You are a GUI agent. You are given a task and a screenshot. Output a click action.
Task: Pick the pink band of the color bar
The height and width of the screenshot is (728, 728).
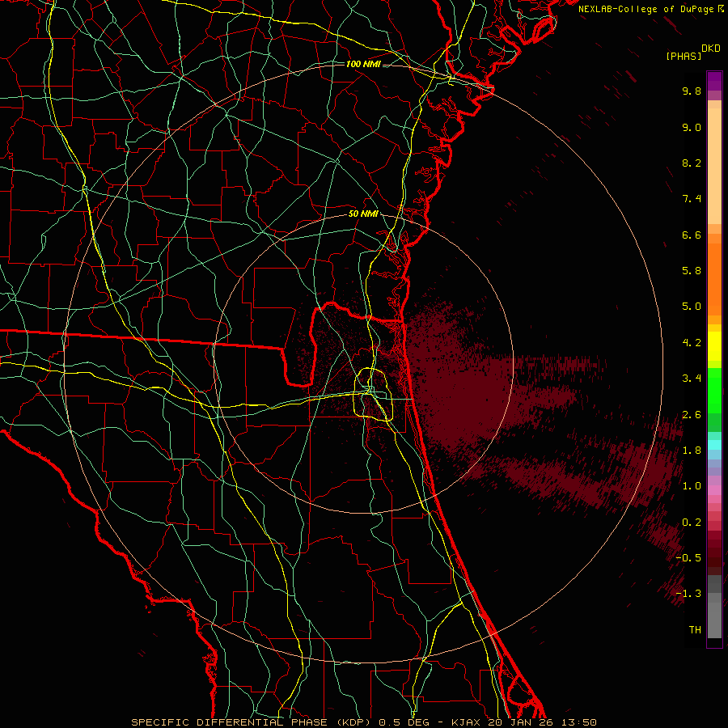[714, 490]
